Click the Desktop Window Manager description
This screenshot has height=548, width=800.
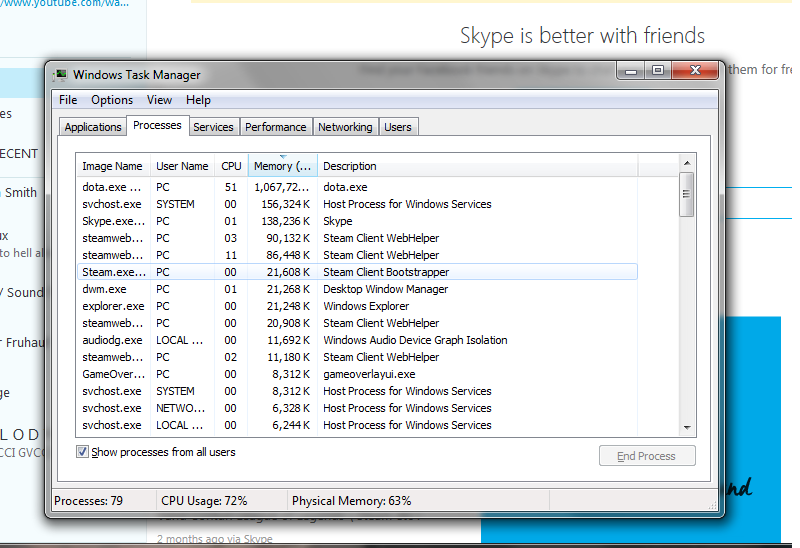point(386,289)
